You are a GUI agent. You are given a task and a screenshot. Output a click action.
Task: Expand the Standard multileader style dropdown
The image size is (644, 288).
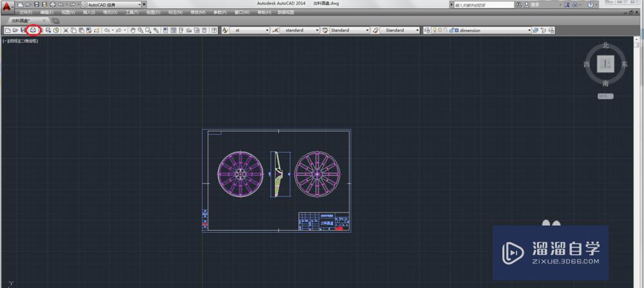click(417, 30)
